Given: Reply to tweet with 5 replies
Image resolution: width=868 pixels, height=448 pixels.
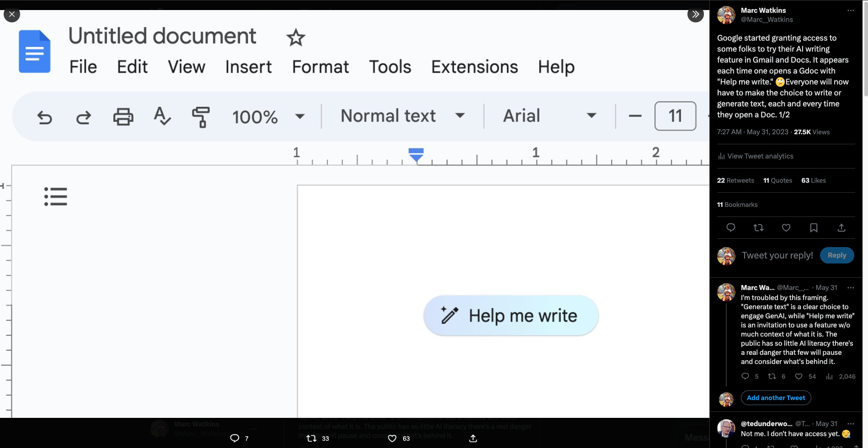Looking at the screenshot, I should coord(745,376).
